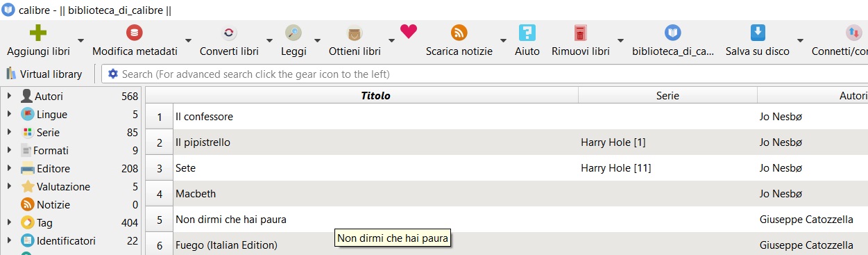The image size is (868, 255).
Task: Click the Converti libri icon
Action: (229, 33)
